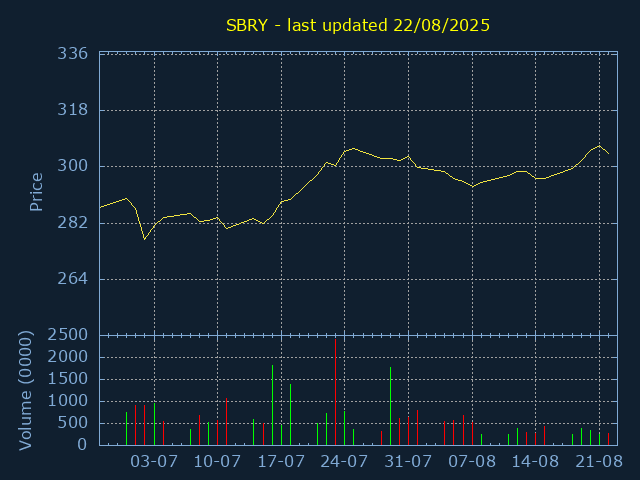Click the 300 price axis label
Image resolution: width=640 pixels, height=480 pixels.
tap(73, 166)
